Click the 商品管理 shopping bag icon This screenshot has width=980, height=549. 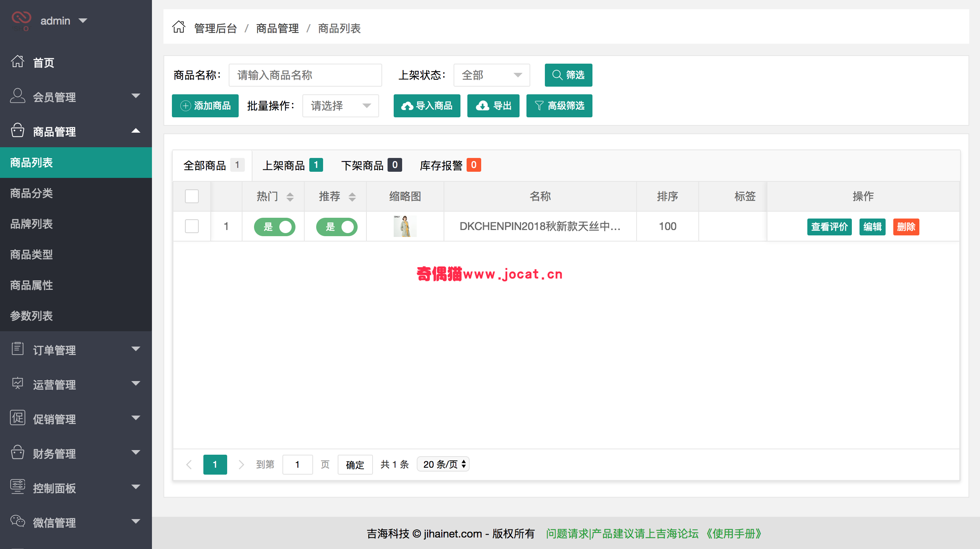click(18, 130)
